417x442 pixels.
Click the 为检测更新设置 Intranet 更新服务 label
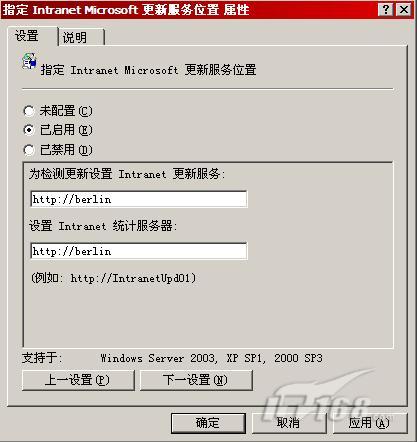[x=127, y=174]
